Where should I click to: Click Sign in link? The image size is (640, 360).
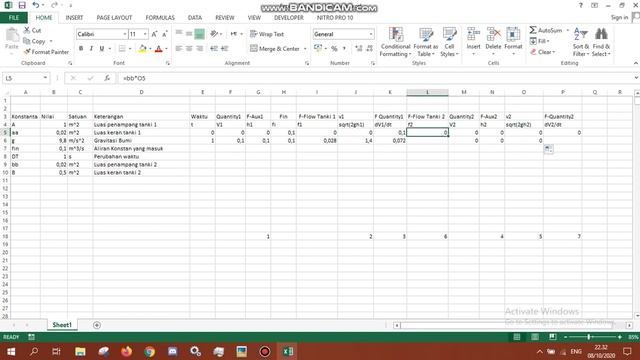click(x=619, y=18)
